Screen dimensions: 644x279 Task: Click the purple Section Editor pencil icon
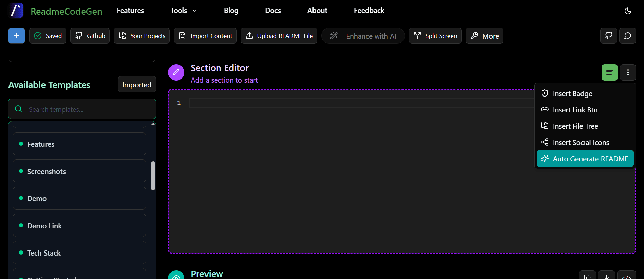click(x=176, y=72)
